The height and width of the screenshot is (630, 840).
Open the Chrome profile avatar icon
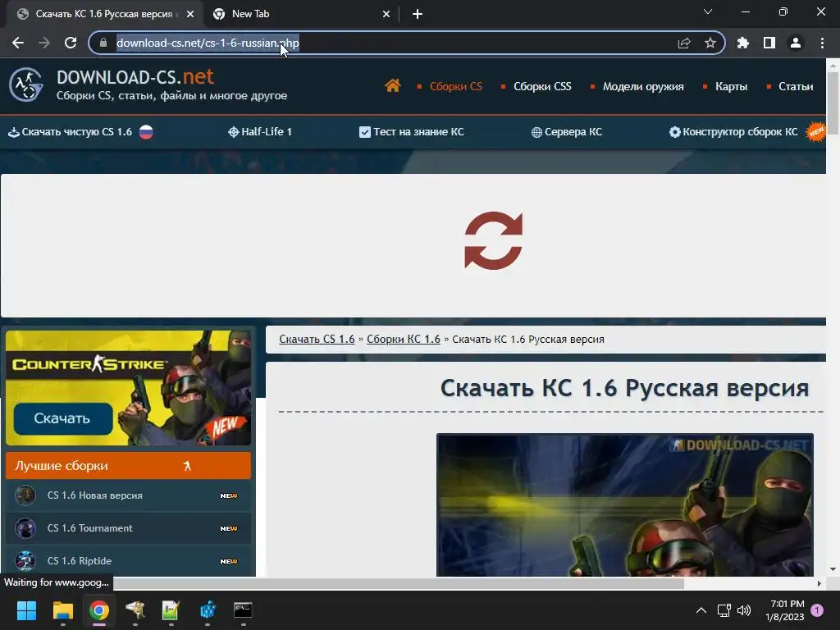[x=796, y=43]
